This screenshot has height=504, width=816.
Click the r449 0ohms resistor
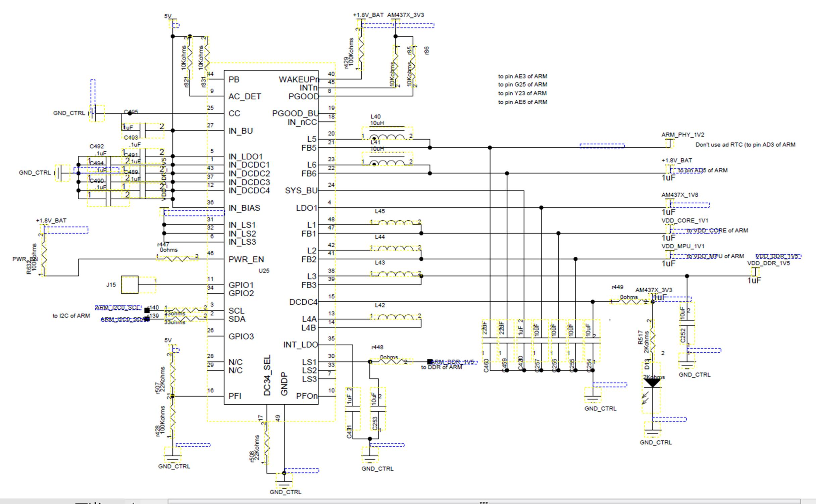click(631, 302)
